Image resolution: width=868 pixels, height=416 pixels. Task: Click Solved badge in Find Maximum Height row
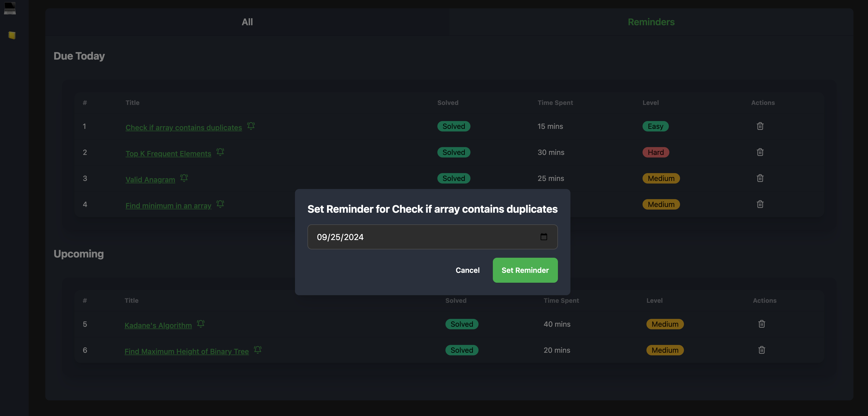462,350
